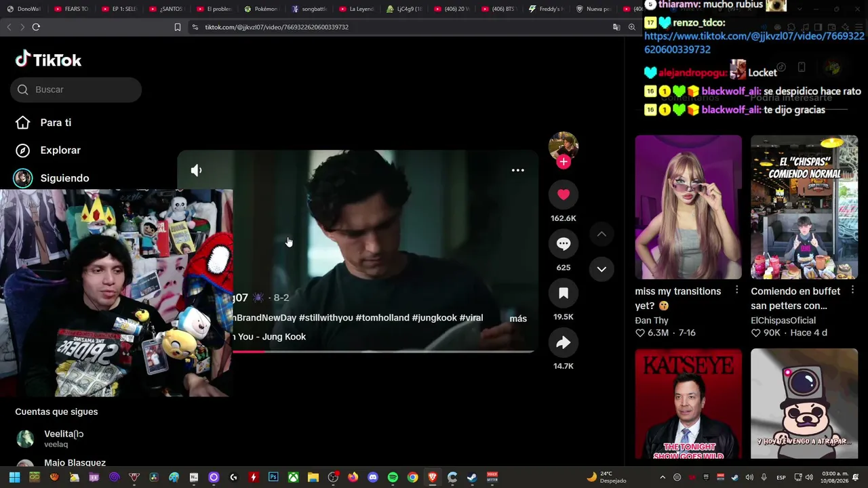This screenshot has height=488, width=868.
Task: Switch to the Freddy's browser tab
Action: coord(546,9)
